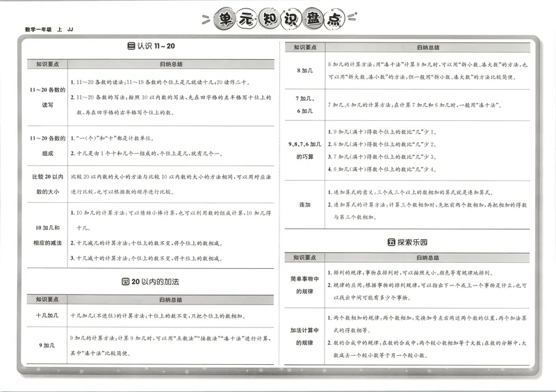
Task: Click "归纳总结" header in the 探索乐园 table
Action: (x=427, y=258)
